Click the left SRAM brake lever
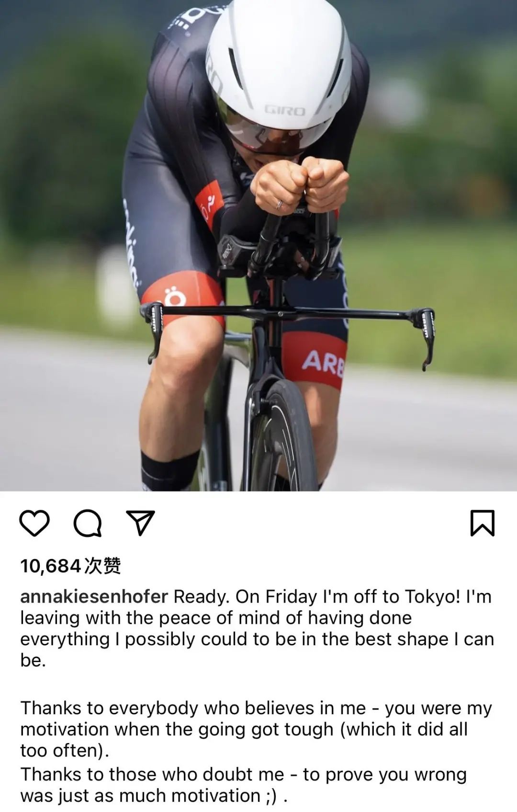The width and height of the screenshot is (517, 812). [154, 332]
